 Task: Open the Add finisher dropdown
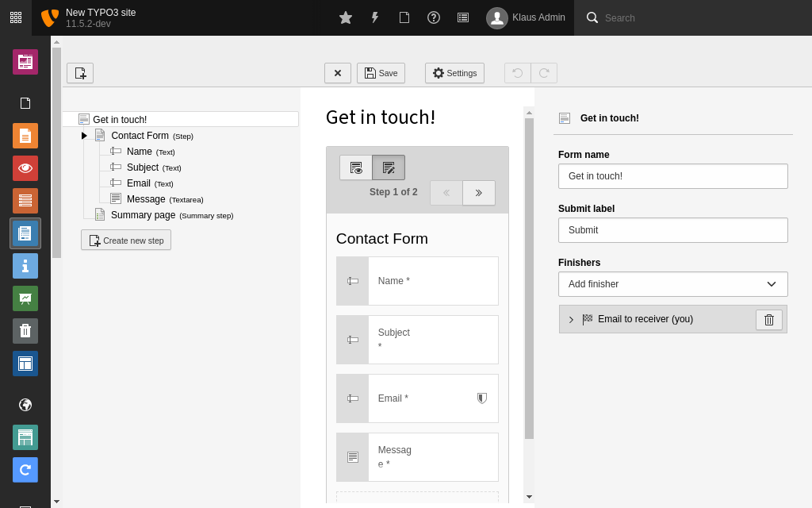(672, 284)
